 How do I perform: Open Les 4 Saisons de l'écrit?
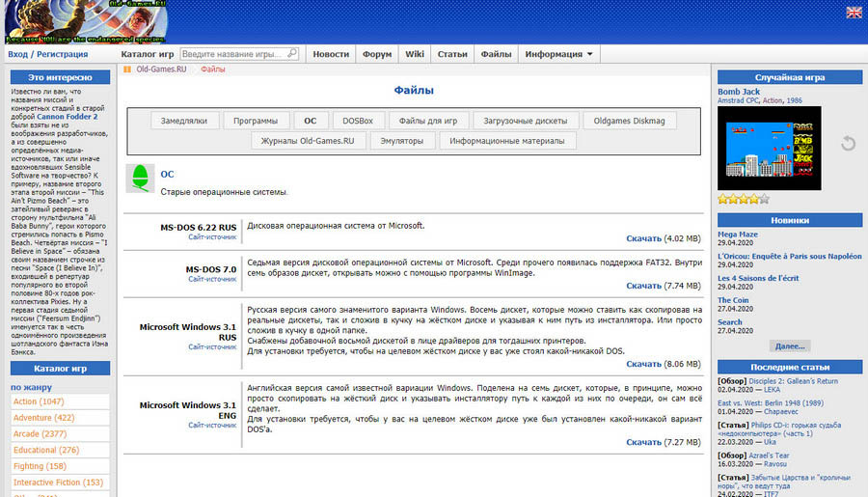pyautogui.click(x=758, y=278)
